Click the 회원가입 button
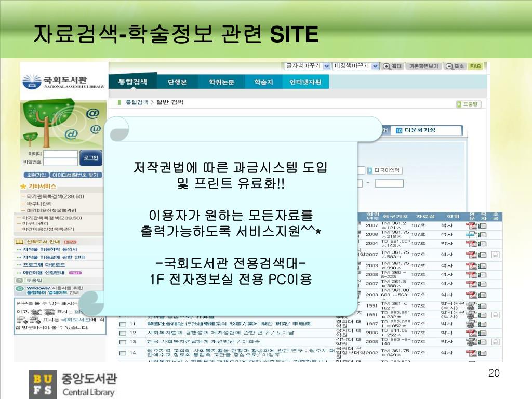 (36, 175)
